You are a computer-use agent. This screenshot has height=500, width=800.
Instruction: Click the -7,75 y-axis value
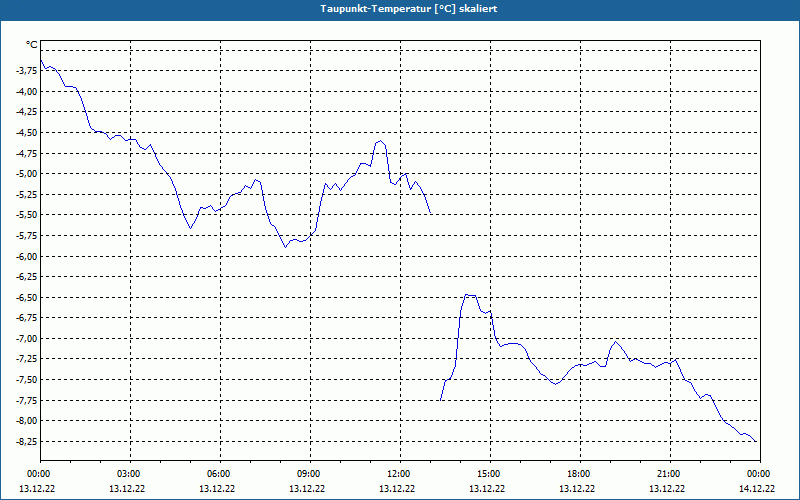[28, 400]
